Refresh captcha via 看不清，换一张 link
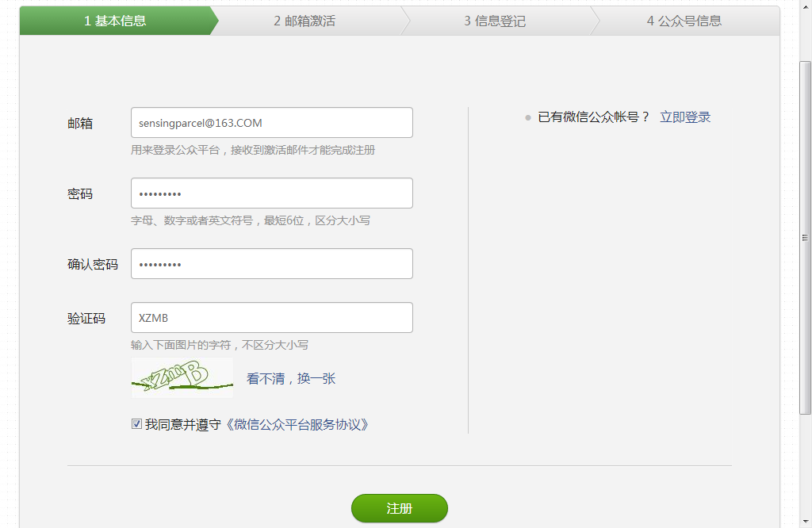Screen dimensions: 812x528 [x=291, y=379]
